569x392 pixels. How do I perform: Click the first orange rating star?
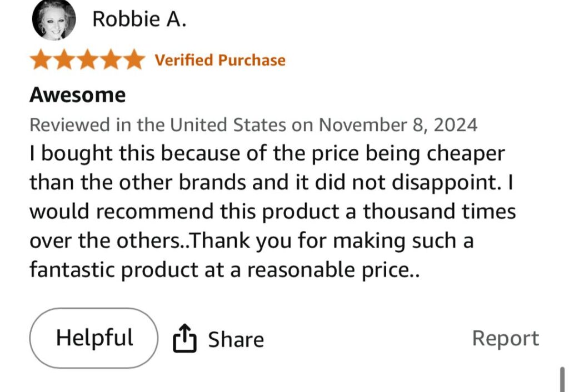coord(41,60)
